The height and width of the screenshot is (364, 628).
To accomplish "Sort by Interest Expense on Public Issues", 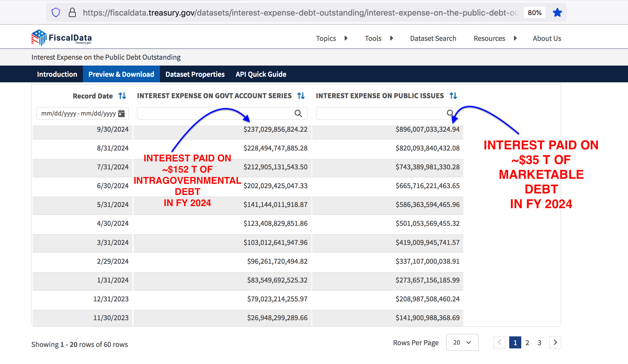I will (x=453, y=96).
